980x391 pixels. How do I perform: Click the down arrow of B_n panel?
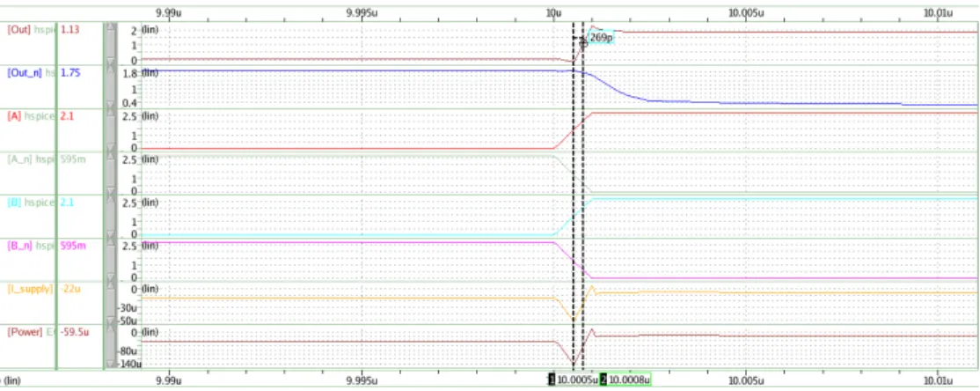point(111,277)
